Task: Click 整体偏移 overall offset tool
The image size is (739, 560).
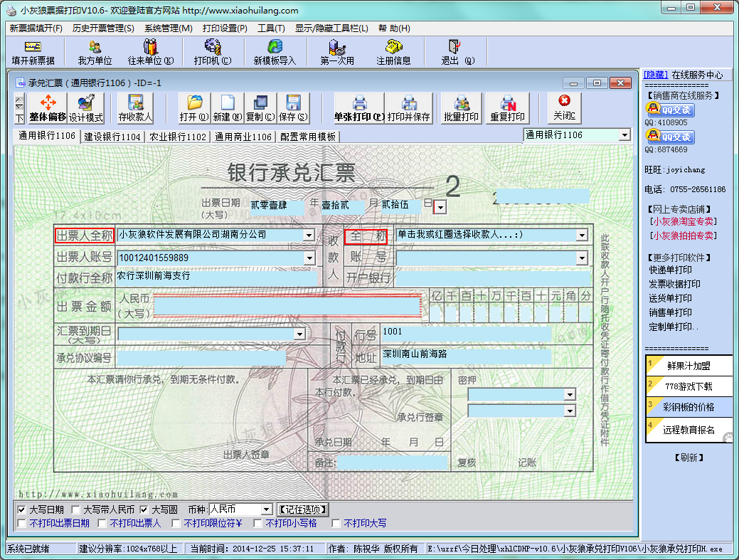Action: click(x=48, y=108)
